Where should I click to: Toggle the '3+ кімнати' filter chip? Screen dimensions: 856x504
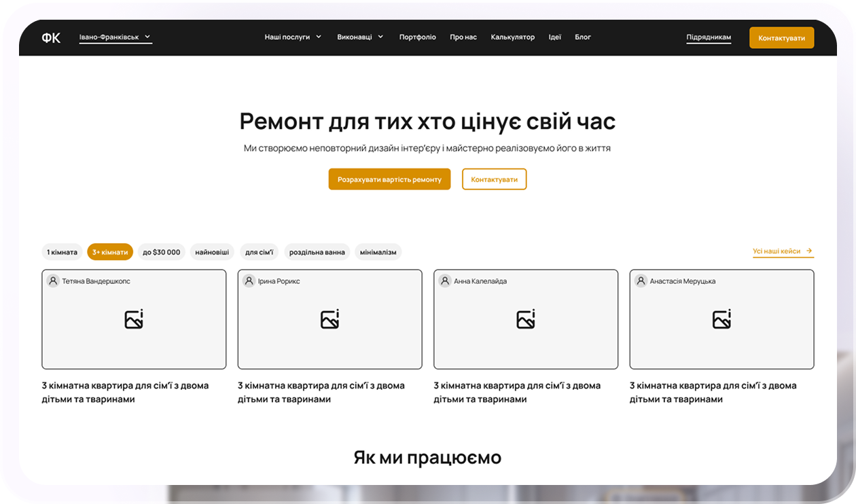point(110,252)
